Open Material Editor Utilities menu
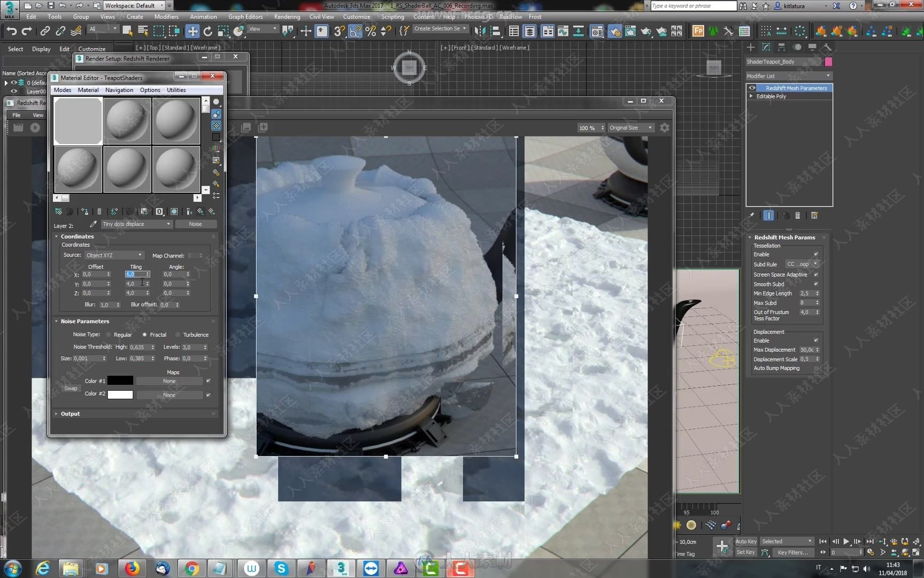 176,90
